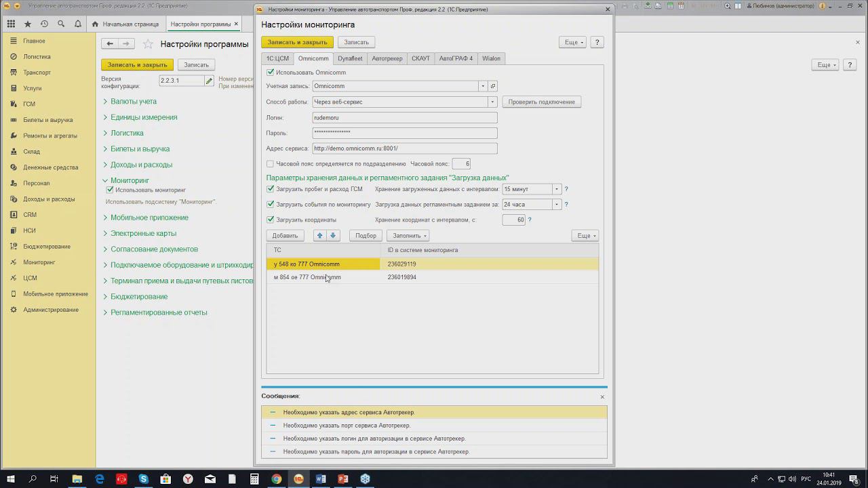Screen dimensions: 868x488
Task: Move row up with blue up arrow
Action: [320, 236]
